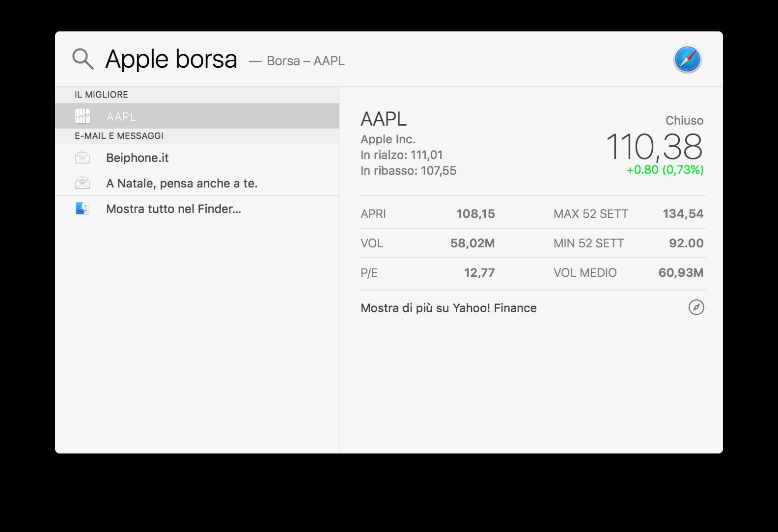Click the APRI value 108,15
This screenshot has width=778, height=532.
point(475,214)
